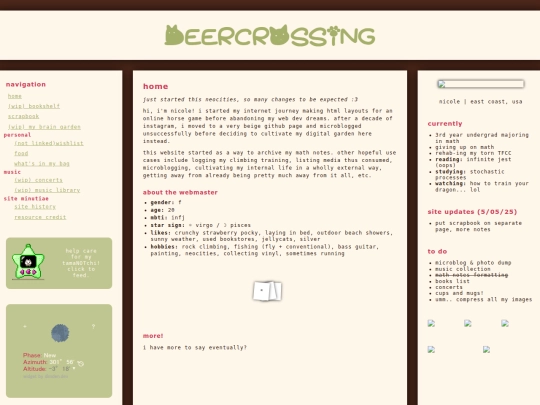The image size is (540, 405).
Task: Click the 'personal' section label
Action: (x=17, y=135)
